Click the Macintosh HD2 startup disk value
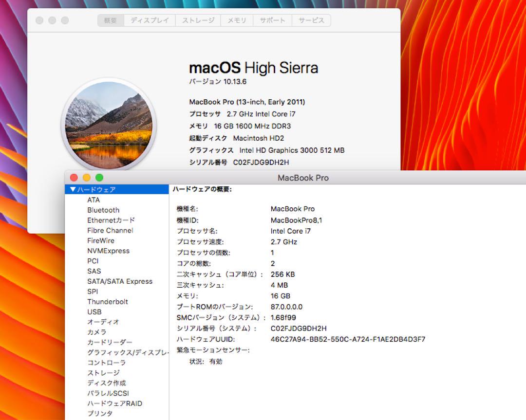526x420 pixels. (258, 138)
